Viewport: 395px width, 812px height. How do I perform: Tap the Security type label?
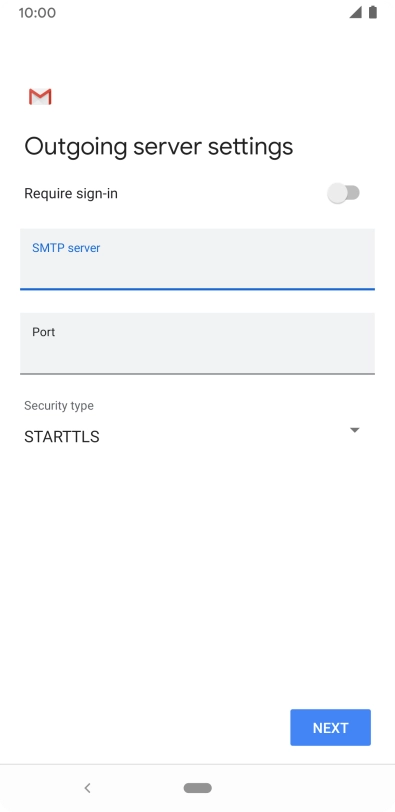point(59,405)
